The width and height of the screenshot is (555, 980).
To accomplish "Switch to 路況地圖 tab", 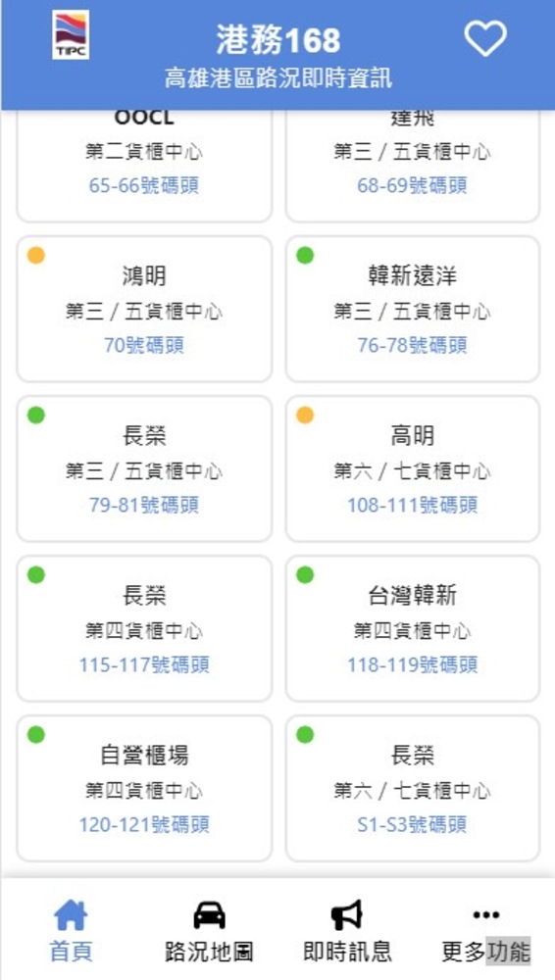I will [x=209, y=952].
